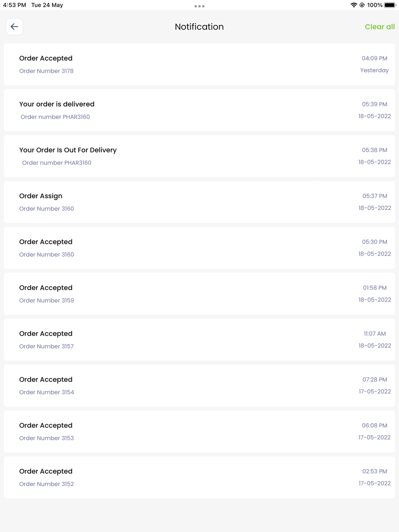Tap the 'Yesterday' timestamp on first notification
The image size is (399, 532).
[x=374, y=70]
